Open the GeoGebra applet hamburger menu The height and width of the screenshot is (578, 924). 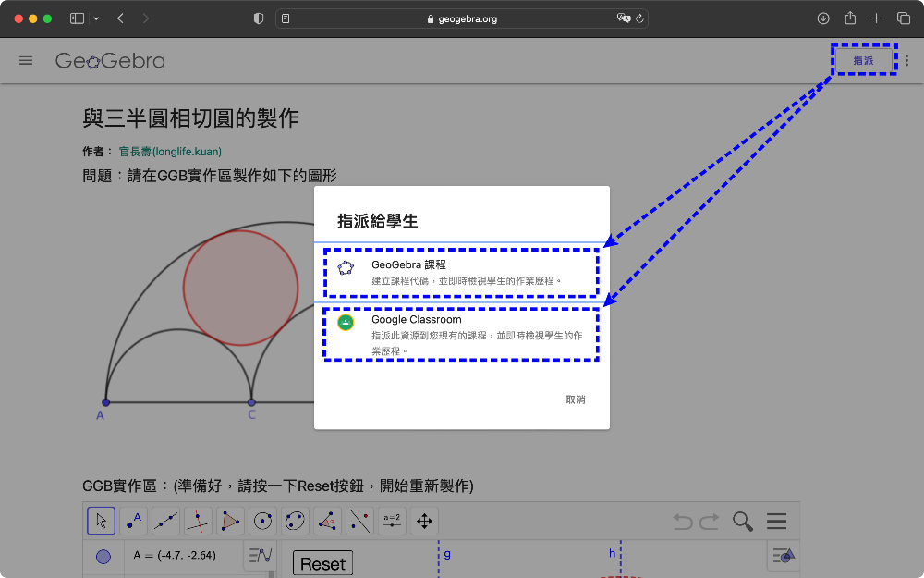(777, 522)
